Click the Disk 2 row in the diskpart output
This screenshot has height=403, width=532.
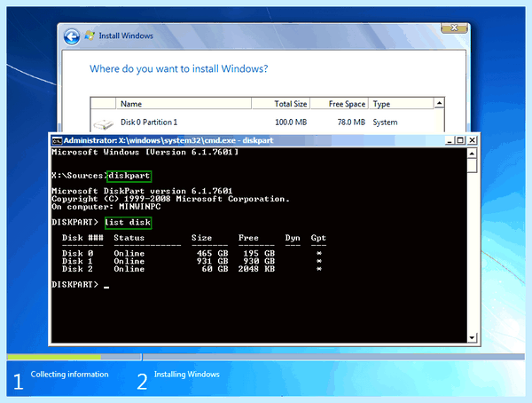coord(192,269)
